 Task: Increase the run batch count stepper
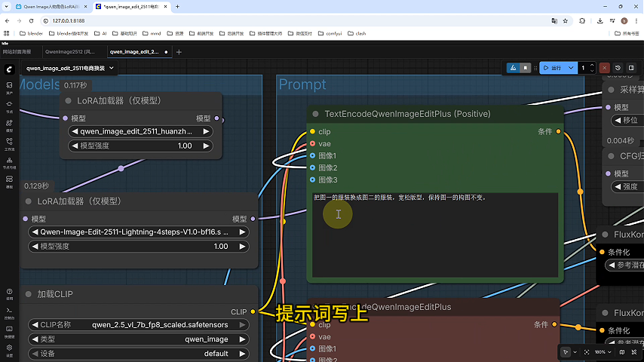click(x=592, y=65)
